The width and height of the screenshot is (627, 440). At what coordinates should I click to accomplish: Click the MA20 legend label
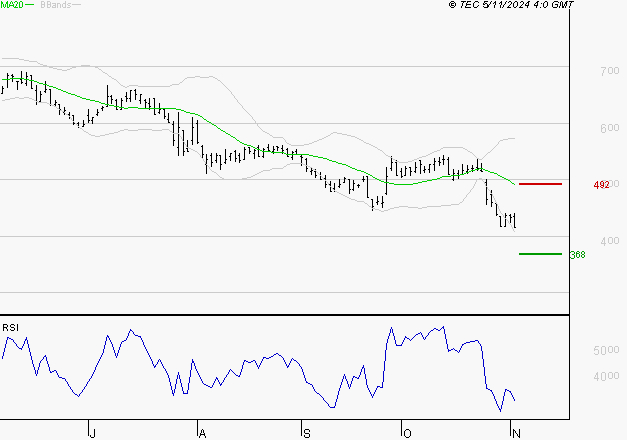point(13,6)
